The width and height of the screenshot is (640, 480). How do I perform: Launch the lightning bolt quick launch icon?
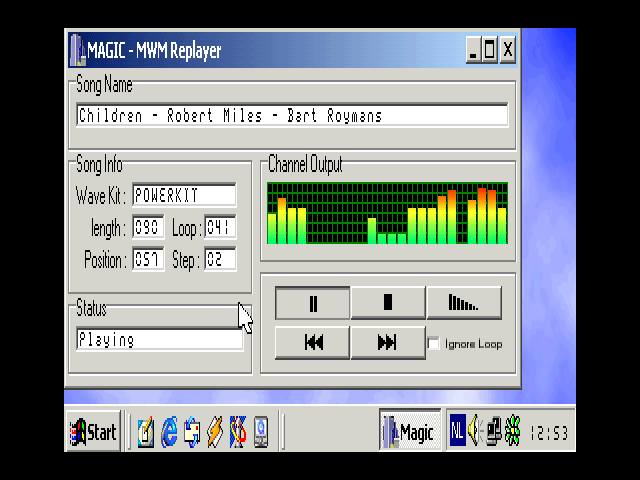(x=215, y=432)
